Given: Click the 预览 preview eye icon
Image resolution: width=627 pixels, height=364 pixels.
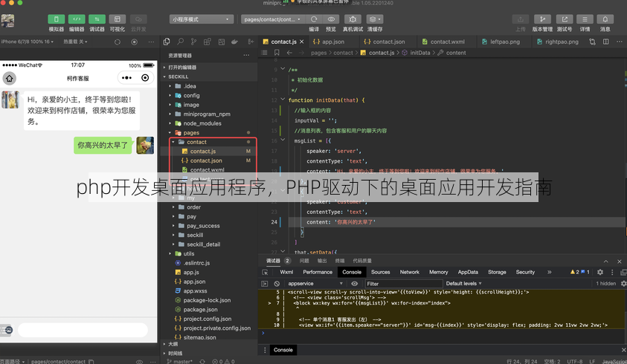Looking at the screenshot, I should click(331, 19).
